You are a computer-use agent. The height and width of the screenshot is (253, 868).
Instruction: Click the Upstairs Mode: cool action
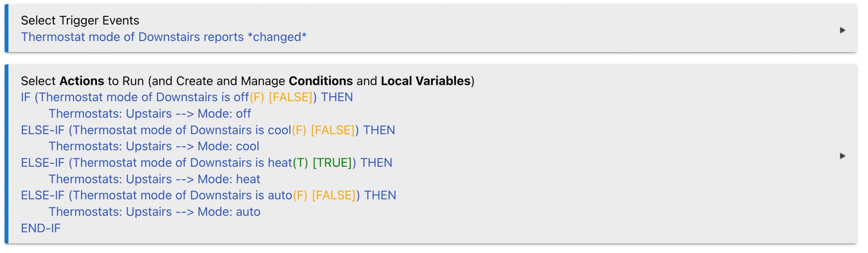point(154,146)
